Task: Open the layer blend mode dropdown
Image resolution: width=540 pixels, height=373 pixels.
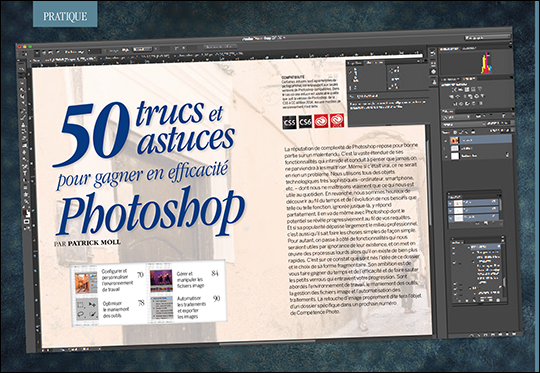Action: click(464, 124)
